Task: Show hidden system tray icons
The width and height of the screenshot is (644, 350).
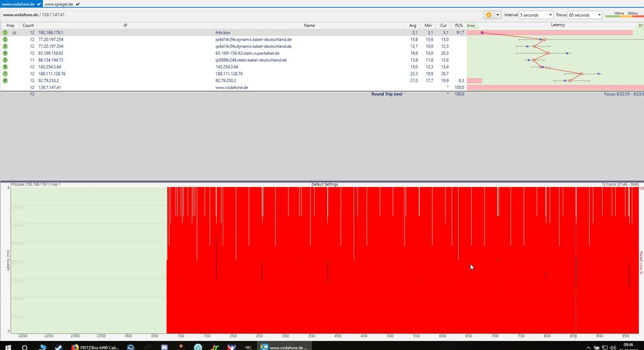Action: [588, 347]
